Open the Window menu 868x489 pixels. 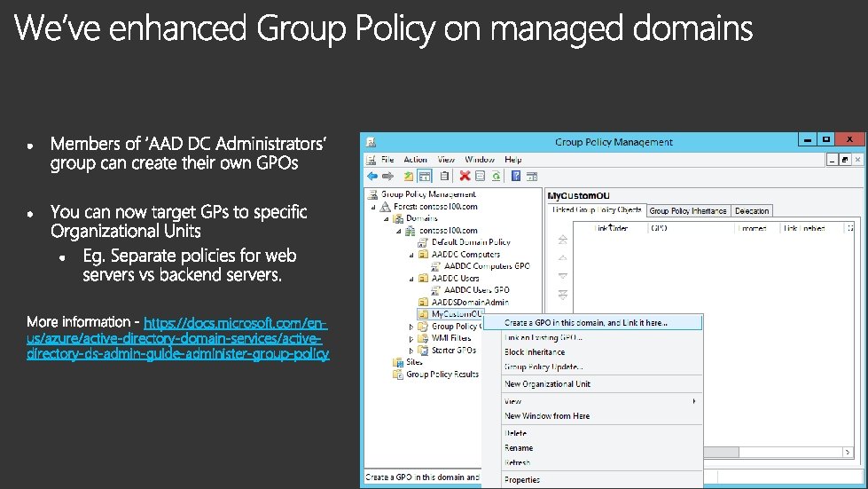point(480,160)
